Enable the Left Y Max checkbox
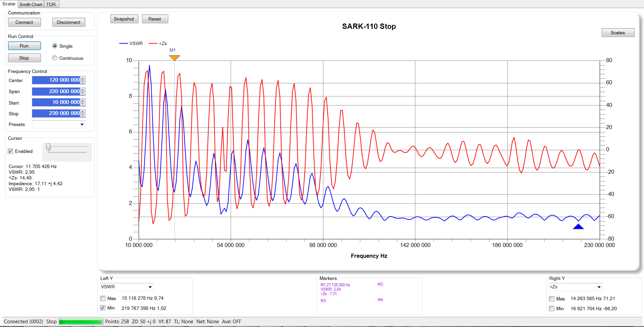Screen dimensions: 644x327 (103, 298)
